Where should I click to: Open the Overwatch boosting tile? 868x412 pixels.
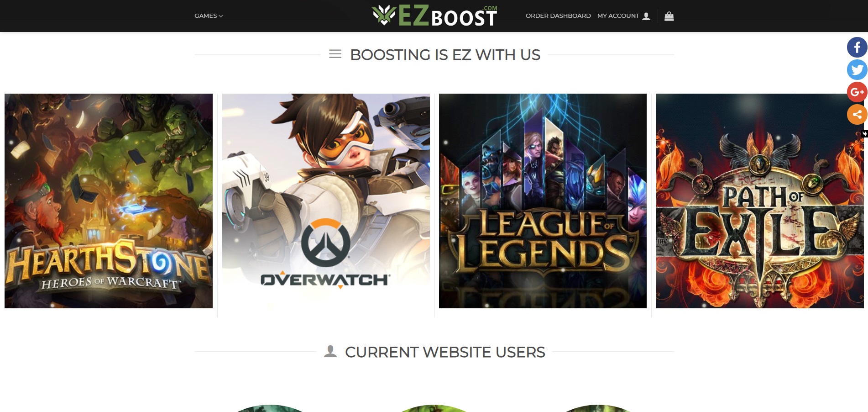326,201
